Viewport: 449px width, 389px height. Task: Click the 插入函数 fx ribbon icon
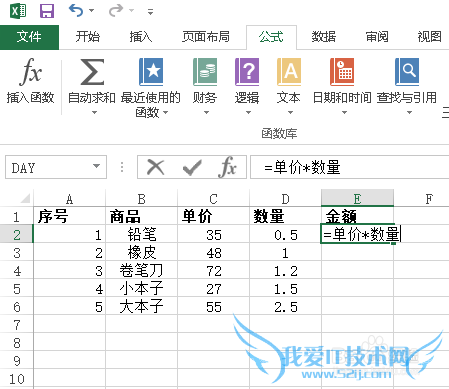[x=30, y=72]
